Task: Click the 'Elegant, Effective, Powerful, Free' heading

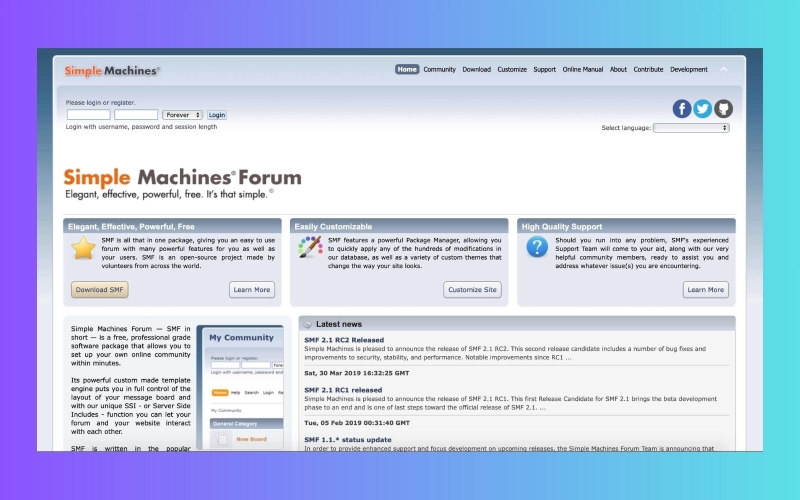Action: (131, 227)
